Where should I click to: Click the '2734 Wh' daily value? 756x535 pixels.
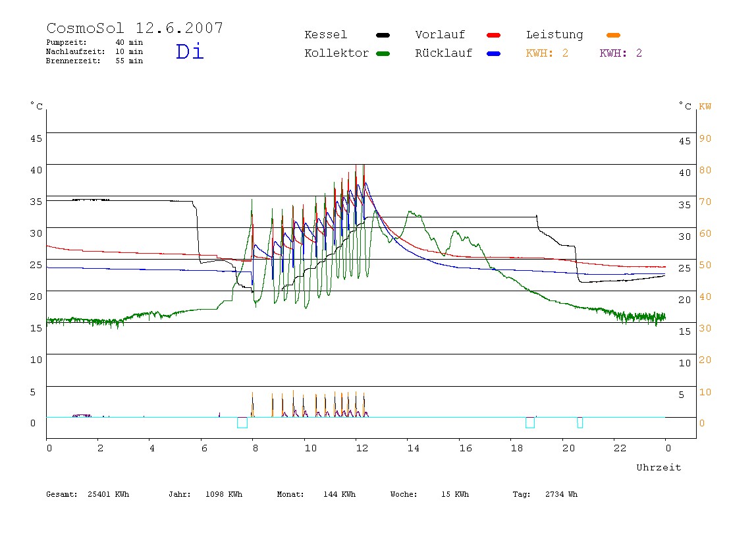[x=561, y=494]
